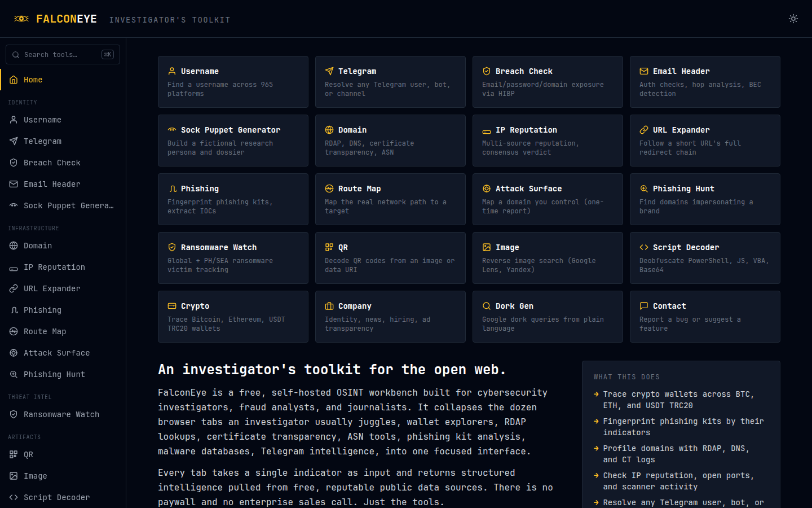The image size is (812, 508).
Task: Click the Email Header envelope icon in sidebar
Action: coord(14,184)
